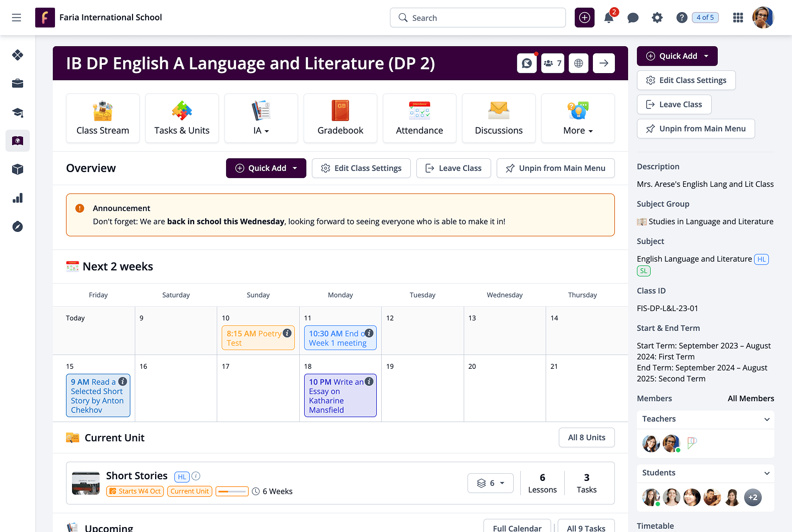Open the Gradebook tab
Image resolution: width=792 pixels, height=532 pixels.
tap(340, 119)
